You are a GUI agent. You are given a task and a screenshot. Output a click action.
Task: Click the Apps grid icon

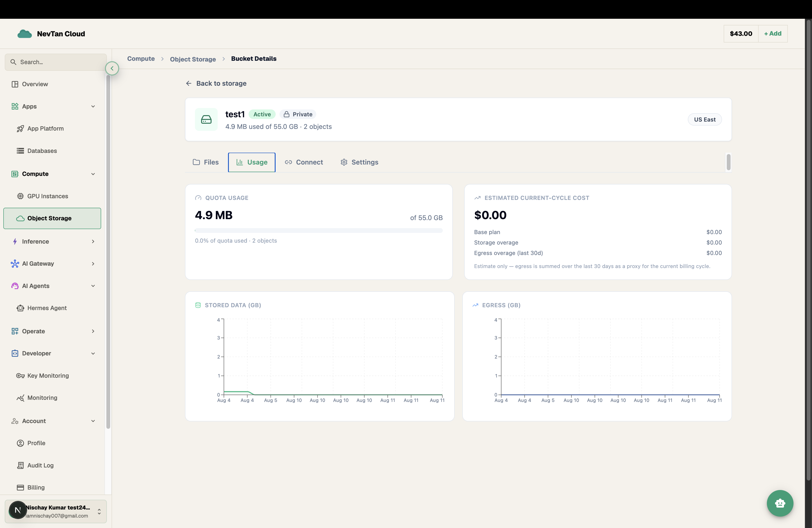pyautogui.click(x=15, y=106)
